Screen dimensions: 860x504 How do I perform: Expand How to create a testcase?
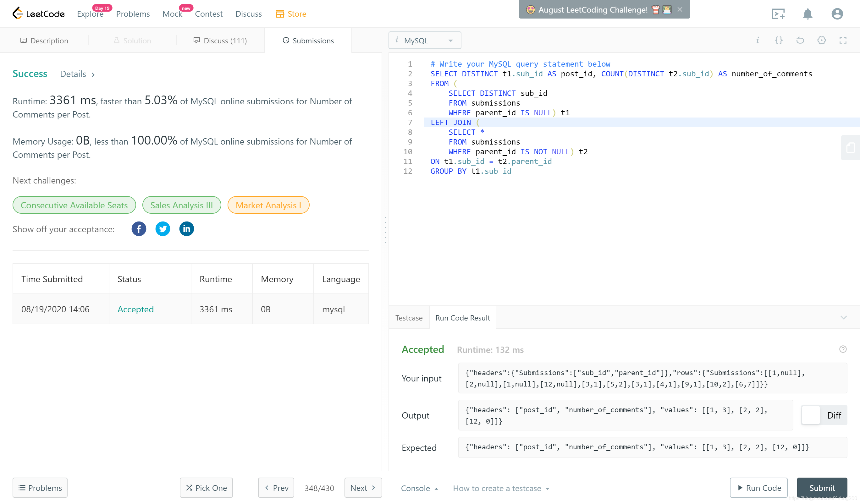(501, 488)
